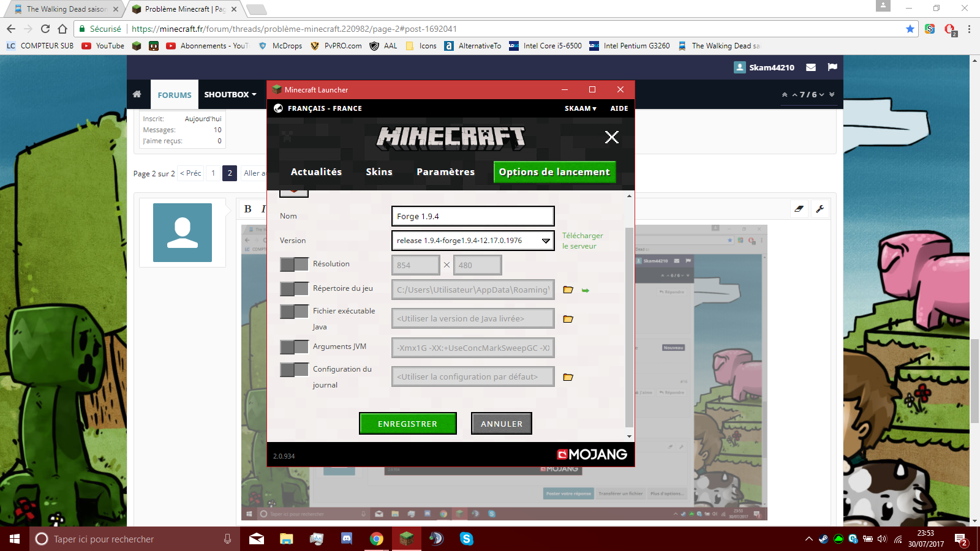The image size is (980, 551).
Task: Click the screenshot thumbnail in the forum post
Action: coord(505,372)
